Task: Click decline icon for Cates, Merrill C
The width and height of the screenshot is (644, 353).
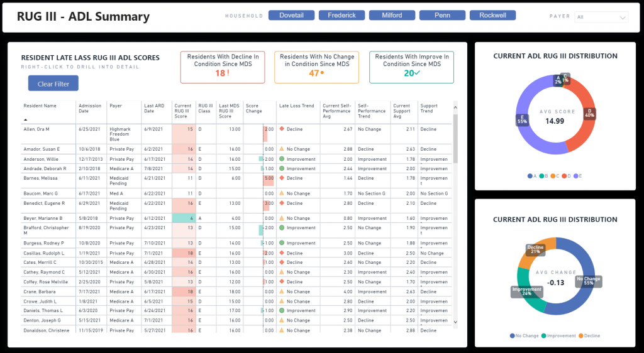Action: [282, 262]
